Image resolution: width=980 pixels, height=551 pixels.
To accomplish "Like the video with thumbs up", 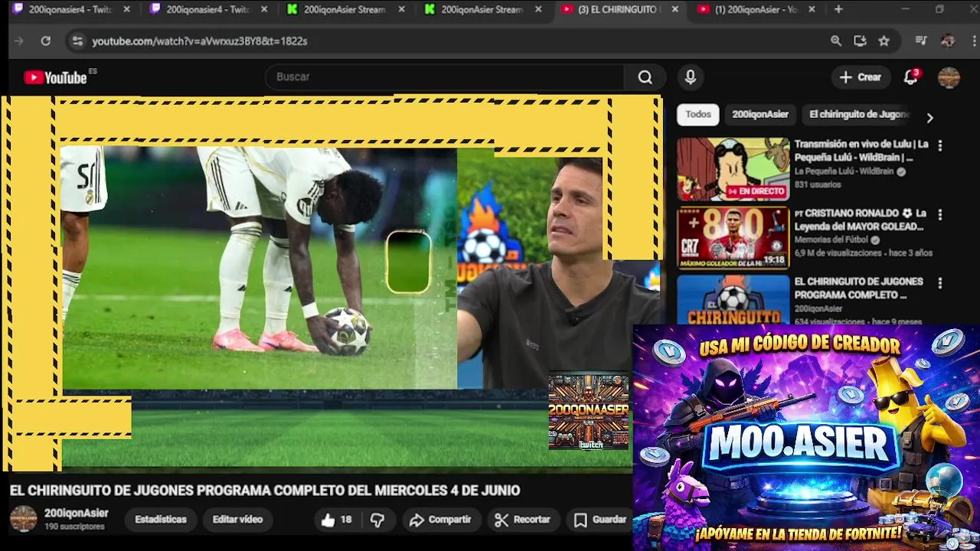I will (x=336, y=520).
